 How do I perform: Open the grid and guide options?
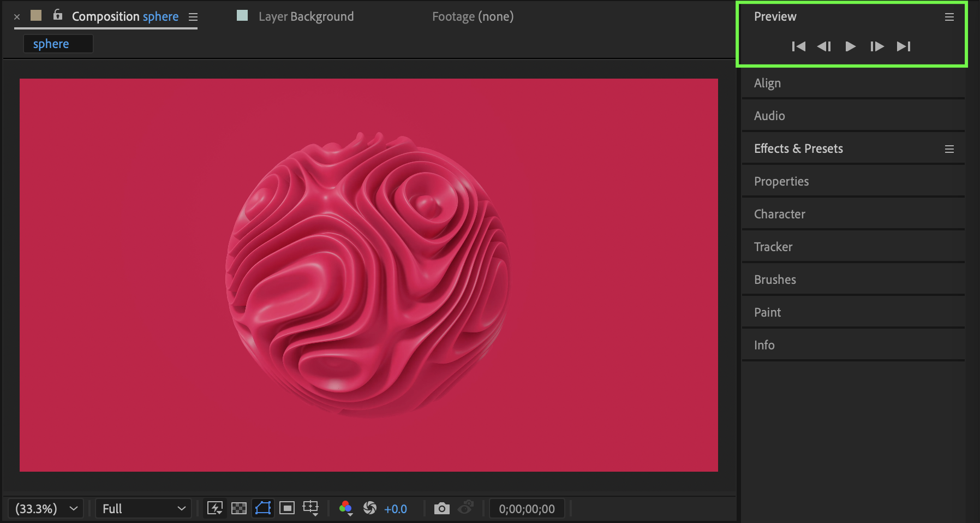click(310, 508)
